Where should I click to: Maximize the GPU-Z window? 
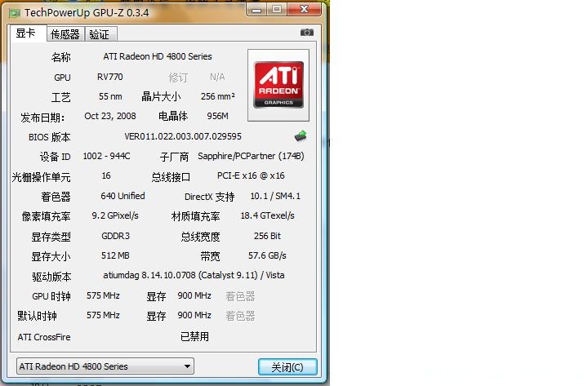tap(277, 9)
